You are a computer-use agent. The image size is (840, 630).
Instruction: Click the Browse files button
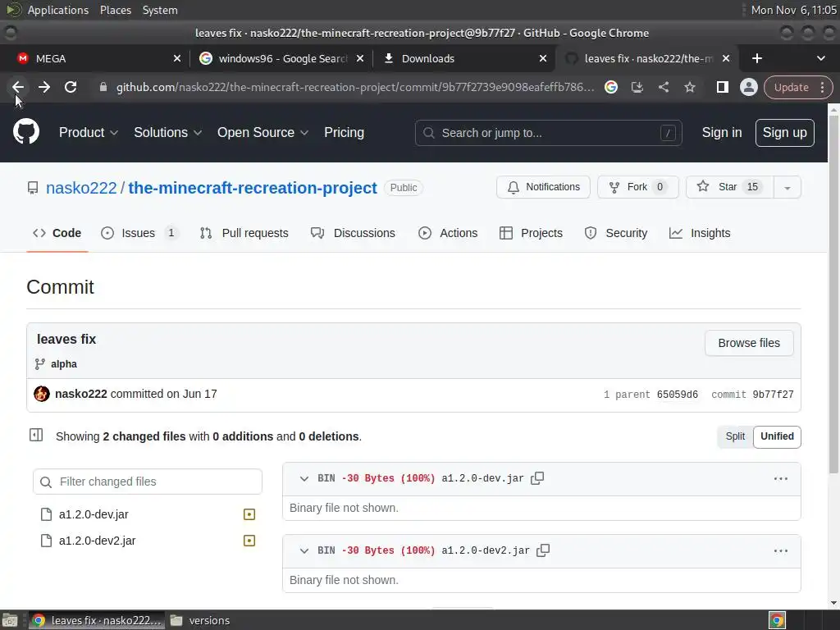coord(749,344)
